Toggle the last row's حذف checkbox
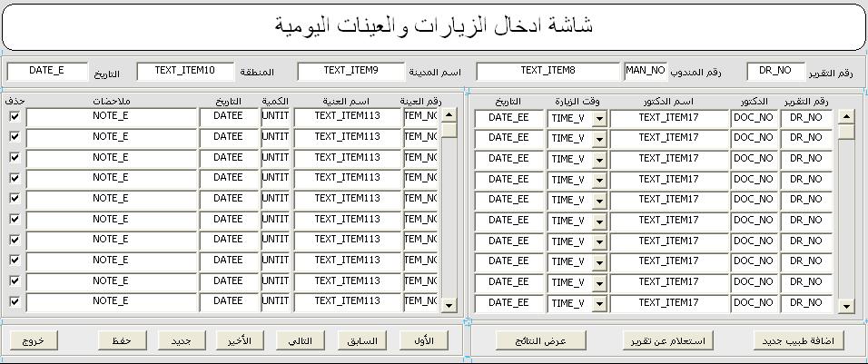868x364 pixels. pos(14,301)
